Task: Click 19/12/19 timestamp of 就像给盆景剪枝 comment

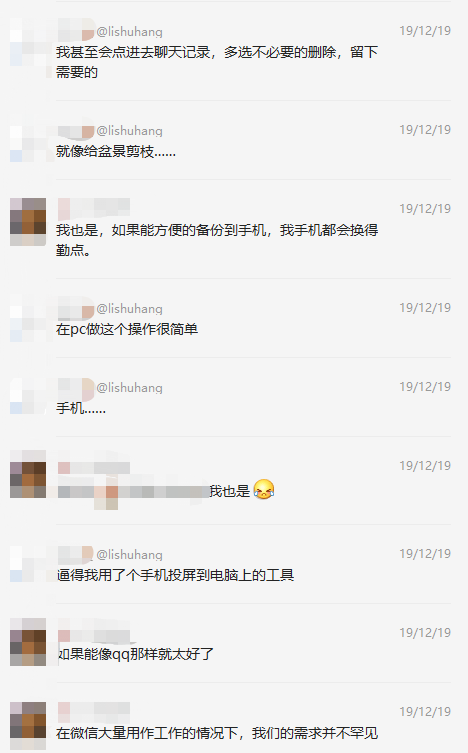Action: [x=425, y=130]
